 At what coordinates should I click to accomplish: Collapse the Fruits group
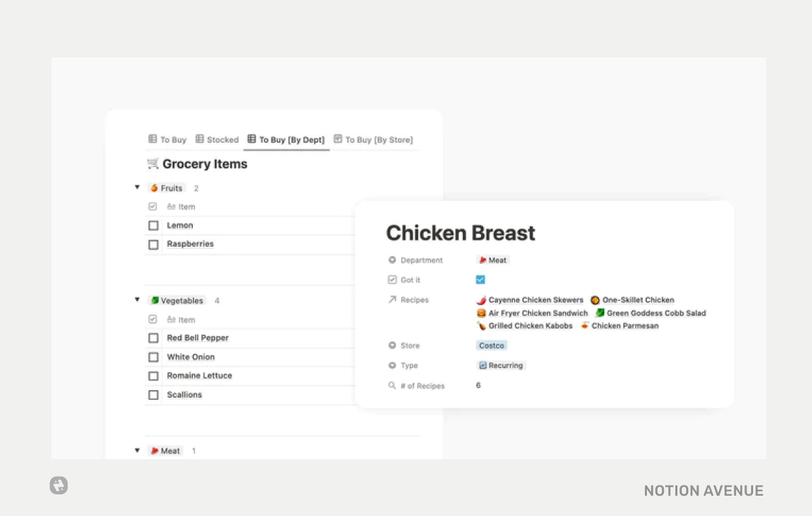(137, 187)
